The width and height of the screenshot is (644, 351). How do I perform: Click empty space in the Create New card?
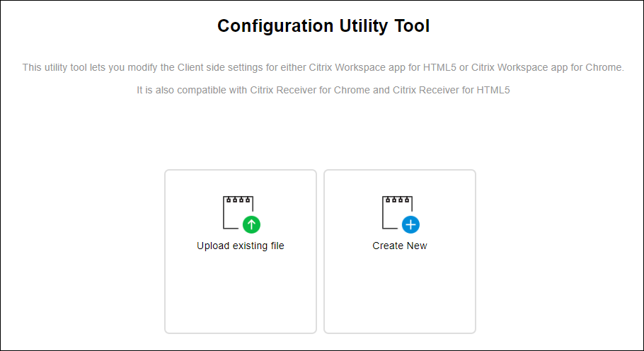400,294
